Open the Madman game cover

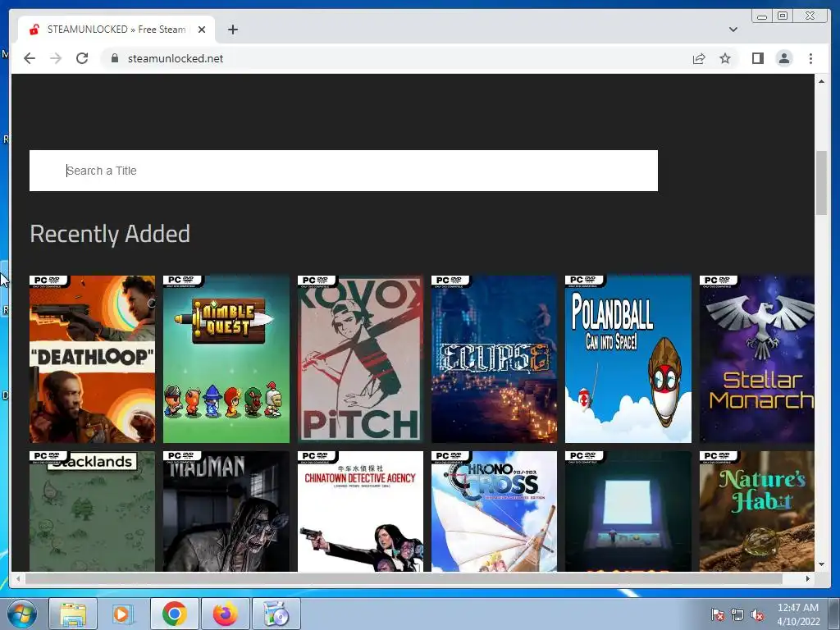coord(226,511)
